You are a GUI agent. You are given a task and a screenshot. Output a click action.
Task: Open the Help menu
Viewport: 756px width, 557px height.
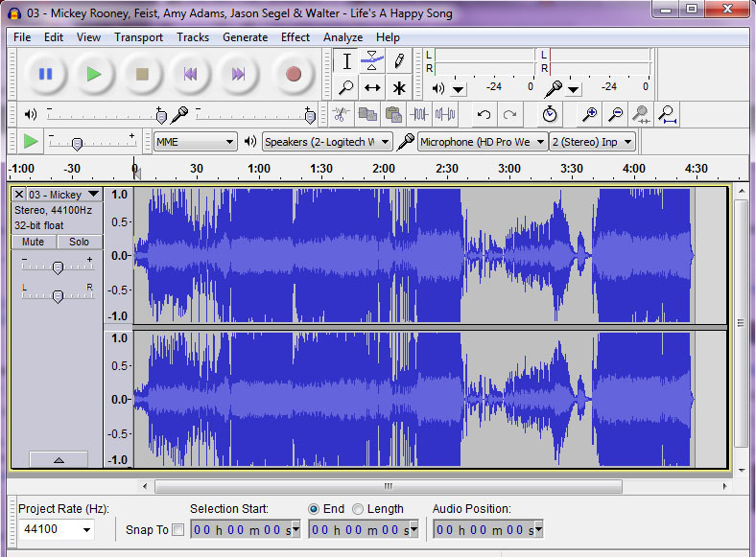click(x=388, y=37)
